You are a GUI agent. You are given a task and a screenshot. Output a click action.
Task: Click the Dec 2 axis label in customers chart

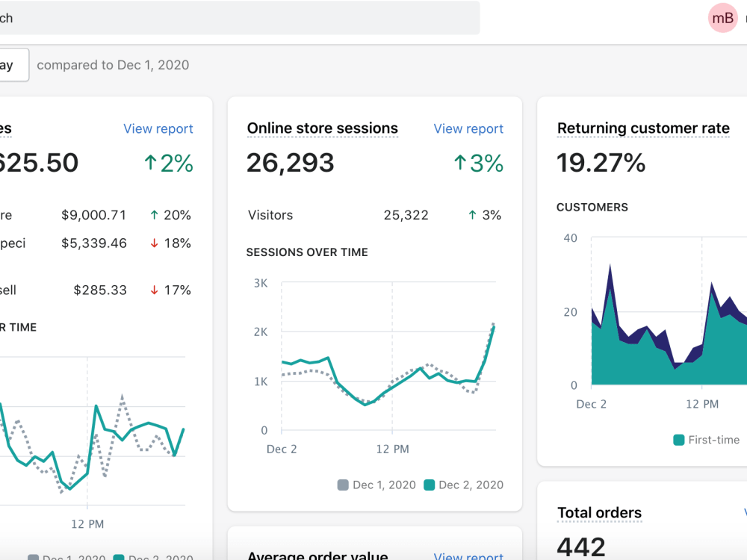(591, 404)
